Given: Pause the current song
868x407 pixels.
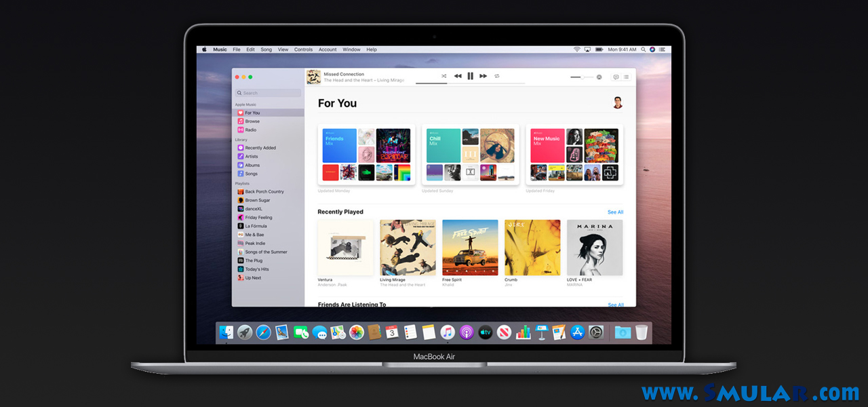Looking at the screenshot, I should coord(471,77).
